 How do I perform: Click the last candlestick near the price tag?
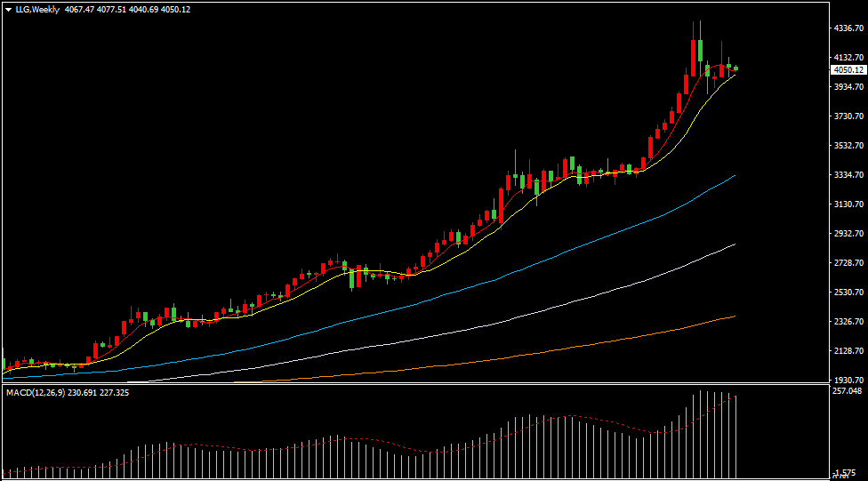pos(735,68)
